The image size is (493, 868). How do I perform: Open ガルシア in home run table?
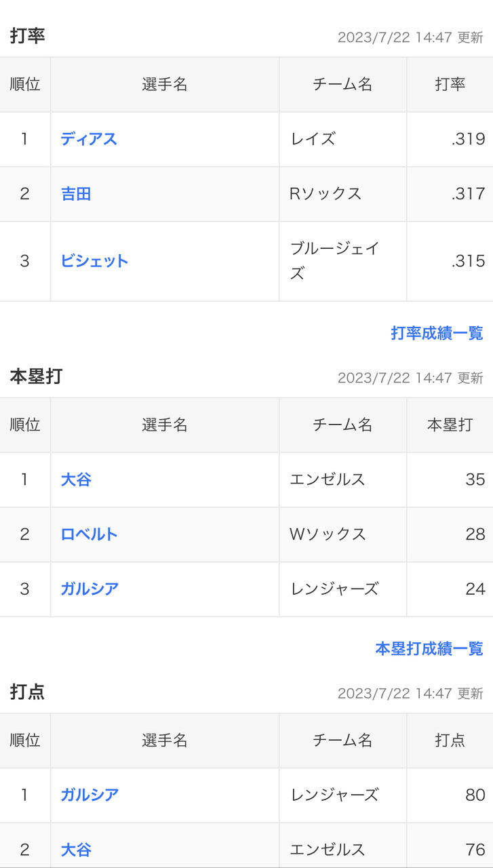coord(90,589)
